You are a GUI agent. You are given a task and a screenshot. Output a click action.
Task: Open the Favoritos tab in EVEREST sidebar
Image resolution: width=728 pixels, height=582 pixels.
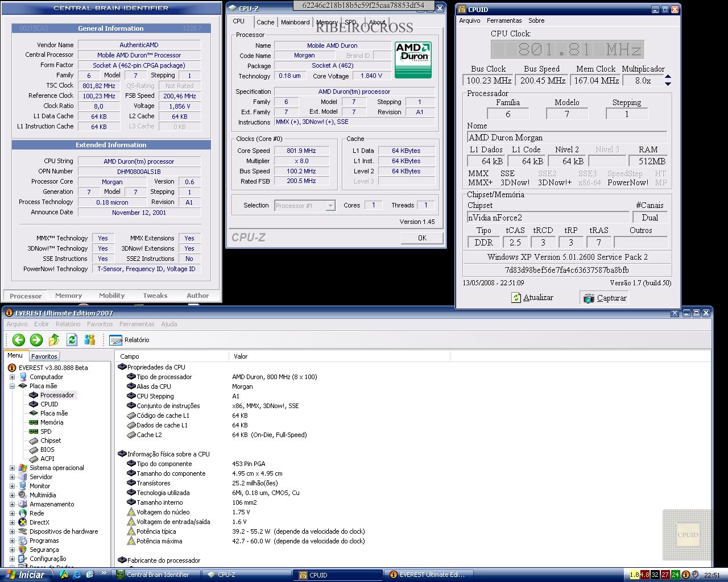click(x=44, y=356)
